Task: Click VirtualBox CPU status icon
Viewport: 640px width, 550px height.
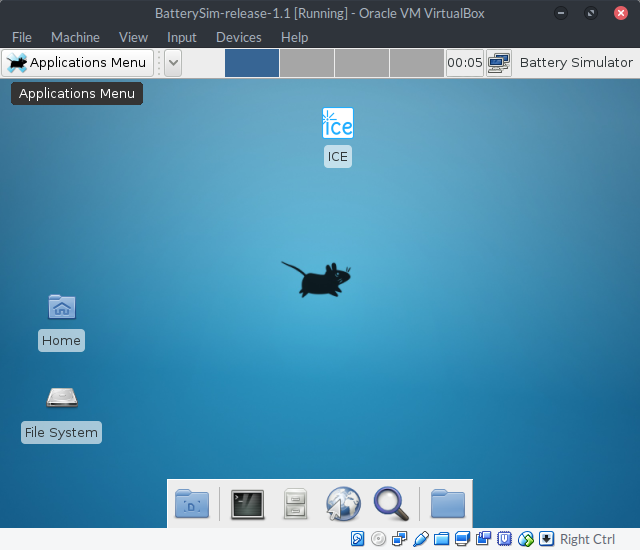Action: pyautogui.click(x=504, y=539)
